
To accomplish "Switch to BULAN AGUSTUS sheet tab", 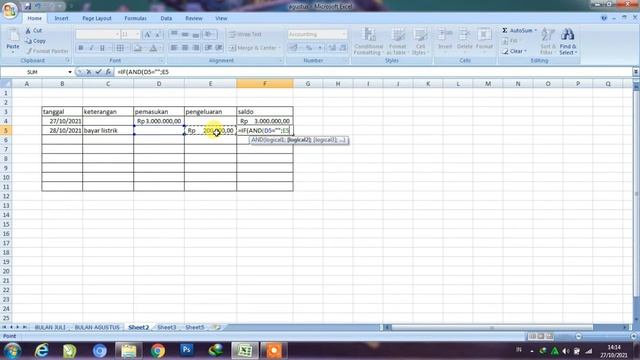I will [97, 327].
